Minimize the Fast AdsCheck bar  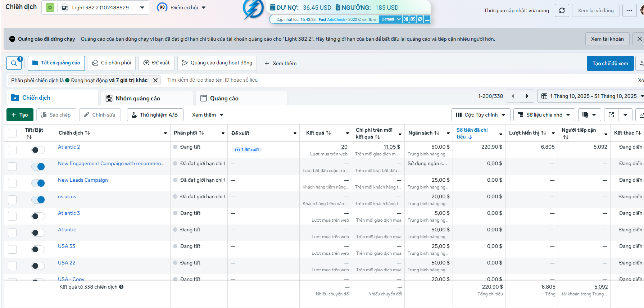(427, 19)
